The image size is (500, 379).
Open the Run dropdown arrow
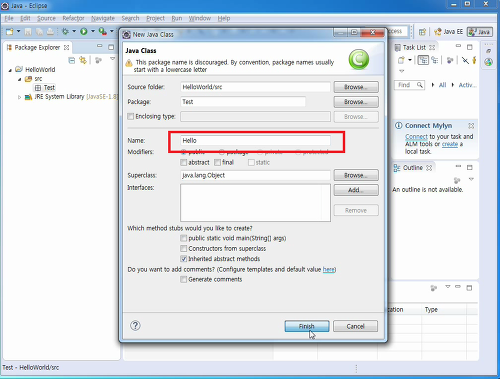(93, 31)
